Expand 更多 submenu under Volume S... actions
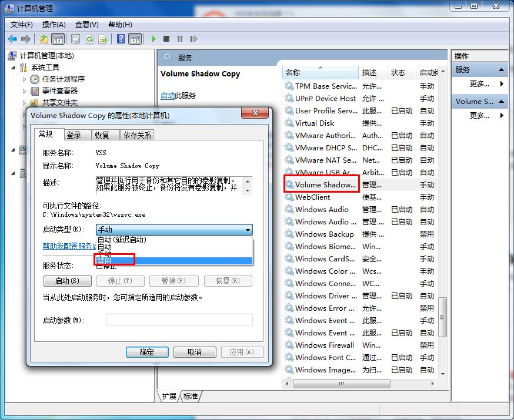514x420 pixels. click(x=480, y=116)
